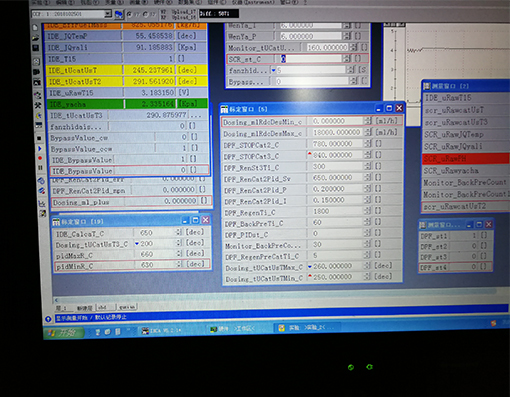This screenshot has width=510, height=397.
Task: Expand the Dosing_tUCatUsTMax_C dropdown arrow
Action: coord(310,266)
